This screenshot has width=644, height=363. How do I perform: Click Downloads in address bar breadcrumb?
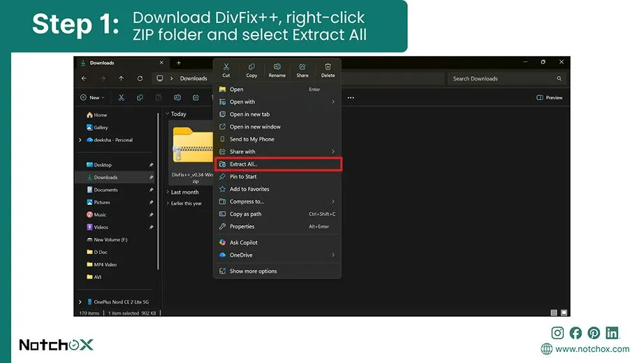(193, 78)
